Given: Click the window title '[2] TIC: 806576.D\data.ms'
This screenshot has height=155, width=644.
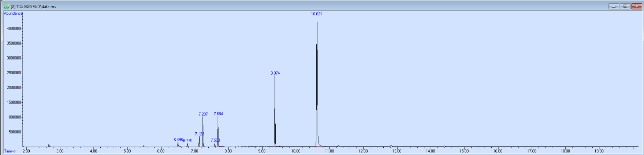Looking at the screenshot, I should (33, 7).
